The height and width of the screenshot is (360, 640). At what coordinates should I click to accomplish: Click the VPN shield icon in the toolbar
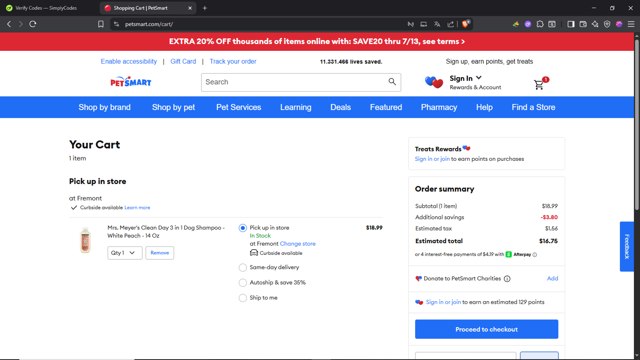[x=607, y=24]
